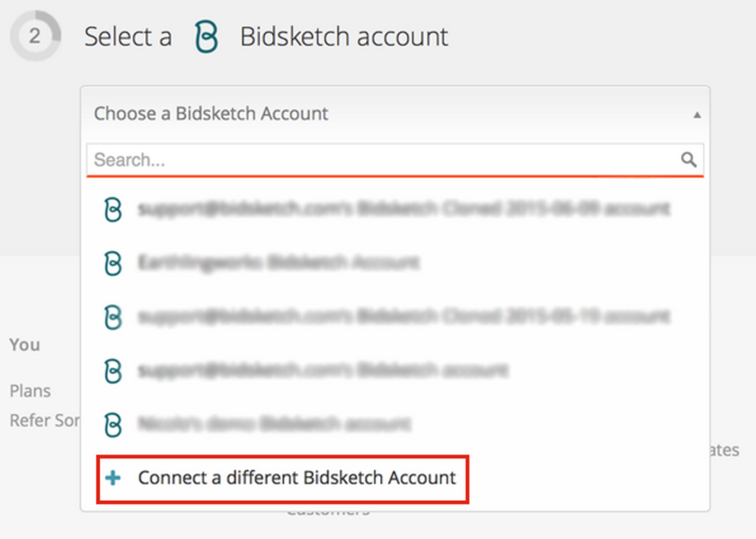756x539 pixels.
Task: Click the logo icon beside the Earthlingworks account
Action: [113, 263]
